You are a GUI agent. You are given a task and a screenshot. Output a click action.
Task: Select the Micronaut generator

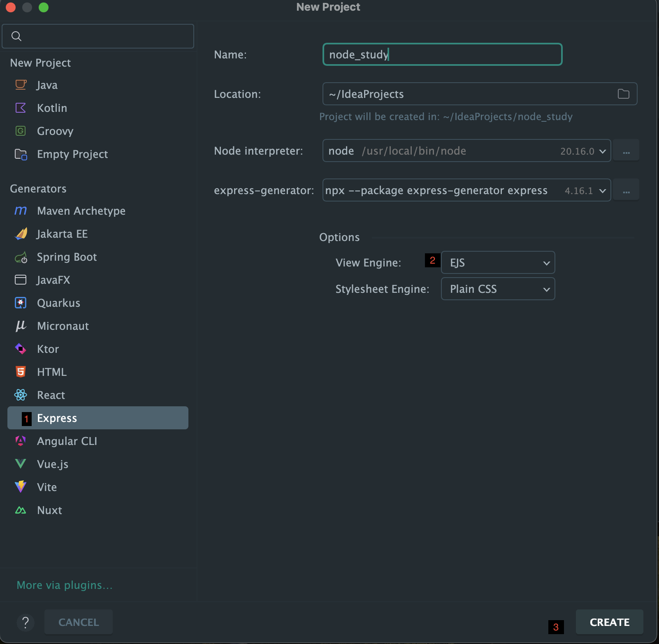pos(98,326)
